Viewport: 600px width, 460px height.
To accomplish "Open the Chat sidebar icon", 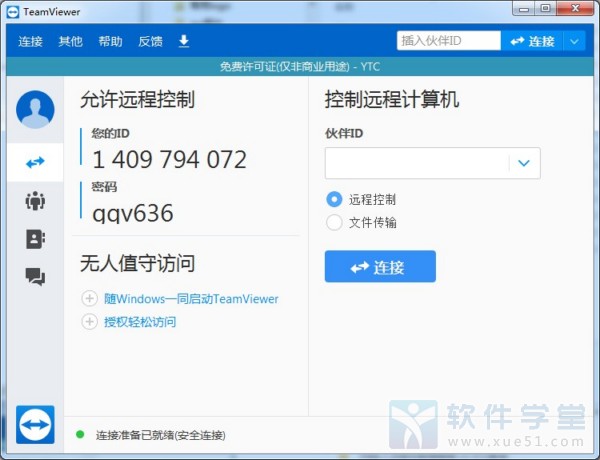I will tap(35, 277).
